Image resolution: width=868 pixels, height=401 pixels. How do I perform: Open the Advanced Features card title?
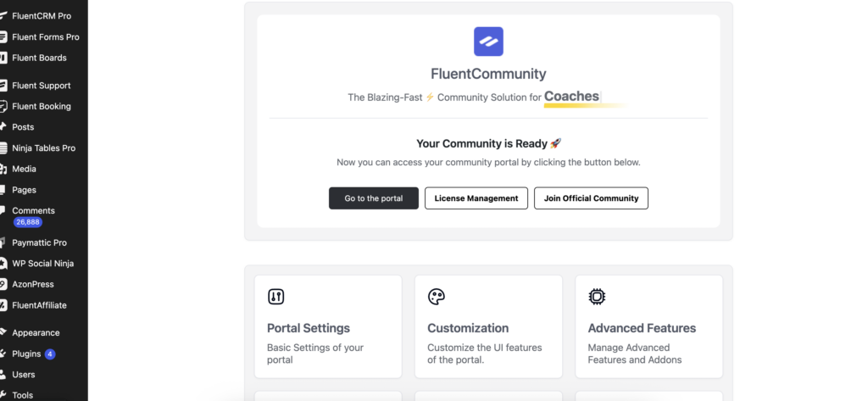click(642, 328)
